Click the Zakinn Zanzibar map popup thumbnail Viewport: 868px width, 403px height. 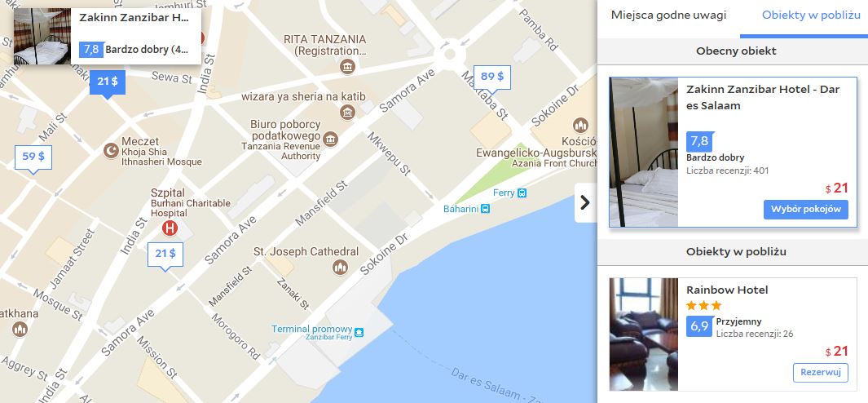click(x=42, y=36)
